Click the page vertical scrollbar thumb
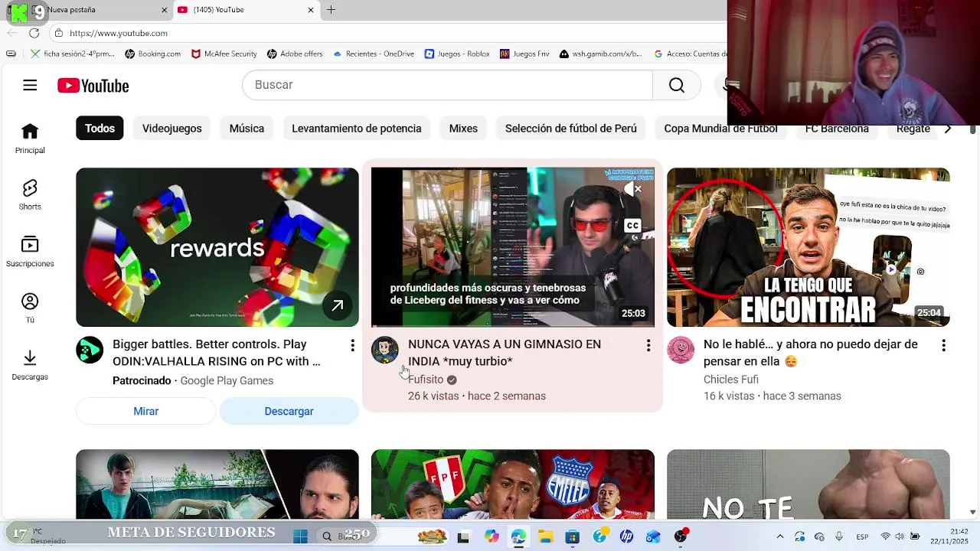Image resolution: width=980 pixels, height=551 pixels. (973, 128)
